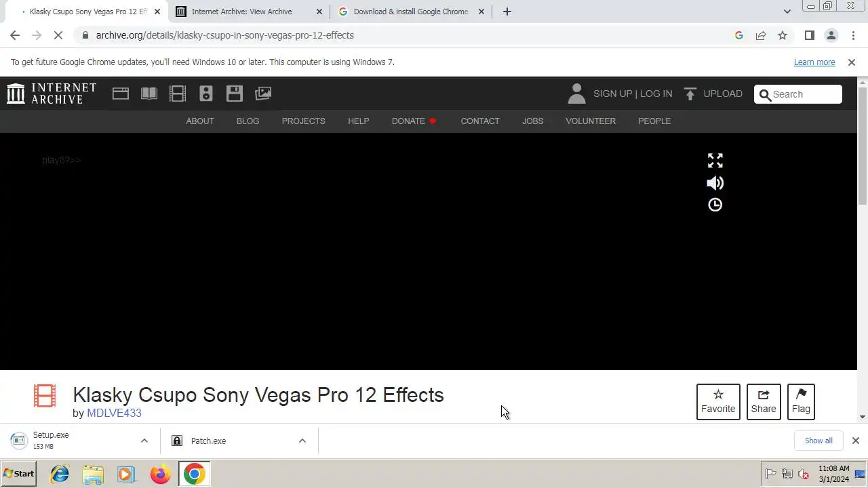This screenshot has width=868, height=488.
Task: Open the Texts (book) icon
Action: (x=149, y=94)
